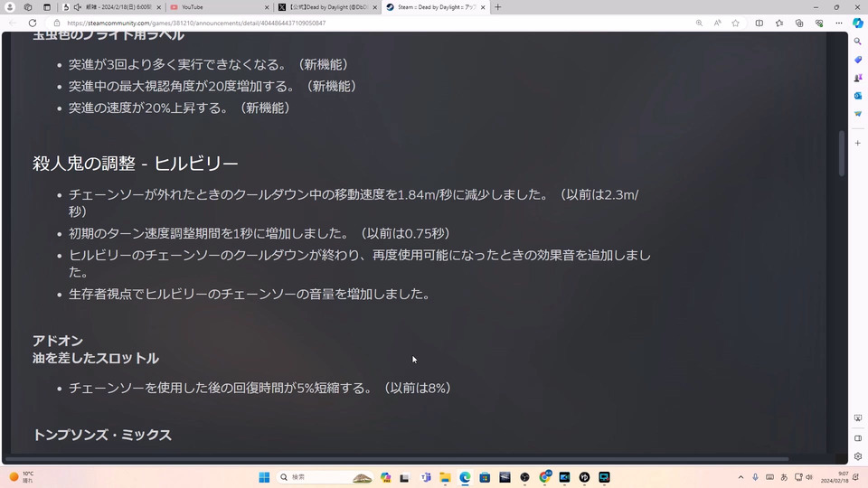Viewport: 868px width, 488px height.
Task: Open a new browser tab
Action: (x=497, y=7)
